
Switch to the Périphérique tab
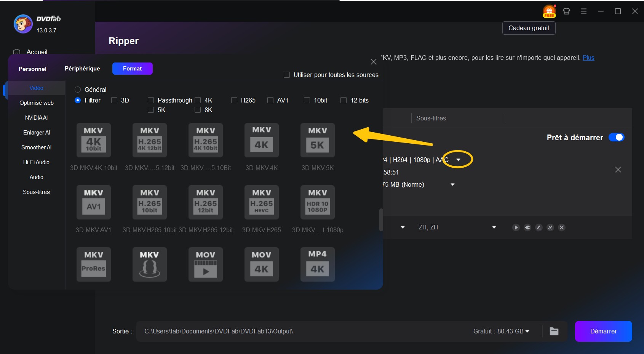82,69
